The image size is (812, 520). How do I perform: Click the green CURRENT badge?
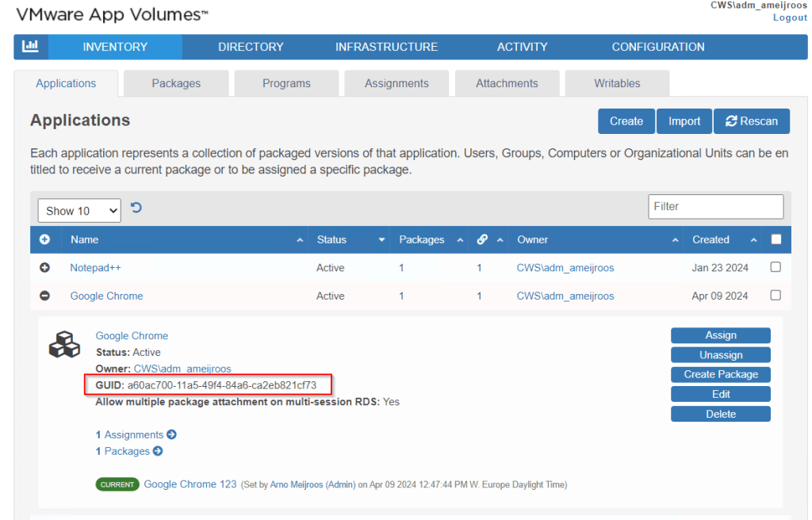click(x=117, y=484)
